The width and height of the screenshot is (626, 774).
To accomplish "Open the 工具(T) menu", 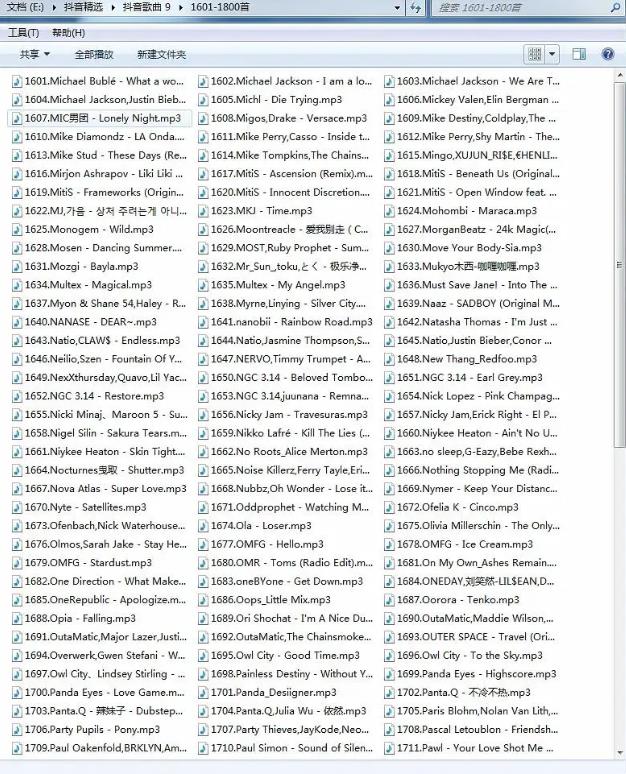I will [23, 33].
